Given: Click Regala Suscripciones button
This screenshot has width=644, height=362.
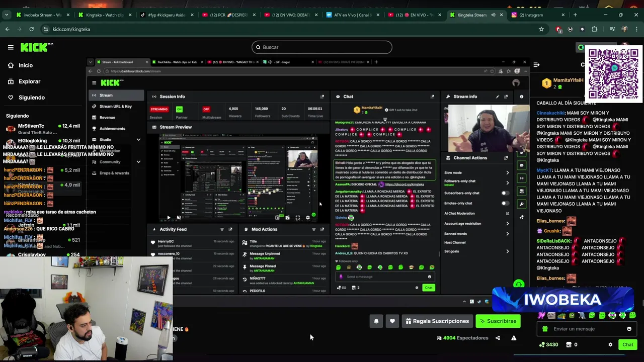Looking at the screenshot, I should (x=437, y=321).
